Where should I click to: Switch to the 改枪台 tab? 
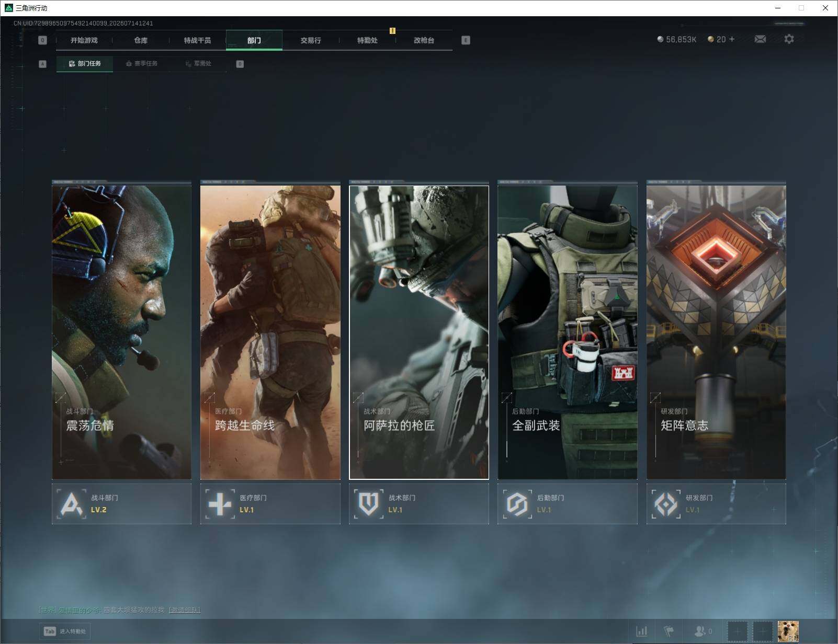(x=424, y=40)
